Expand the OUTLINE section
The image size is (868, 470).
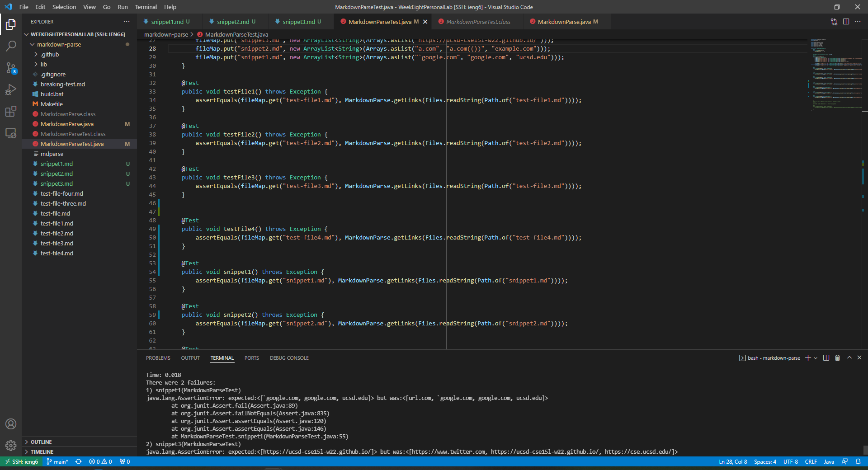coord(41,442)
